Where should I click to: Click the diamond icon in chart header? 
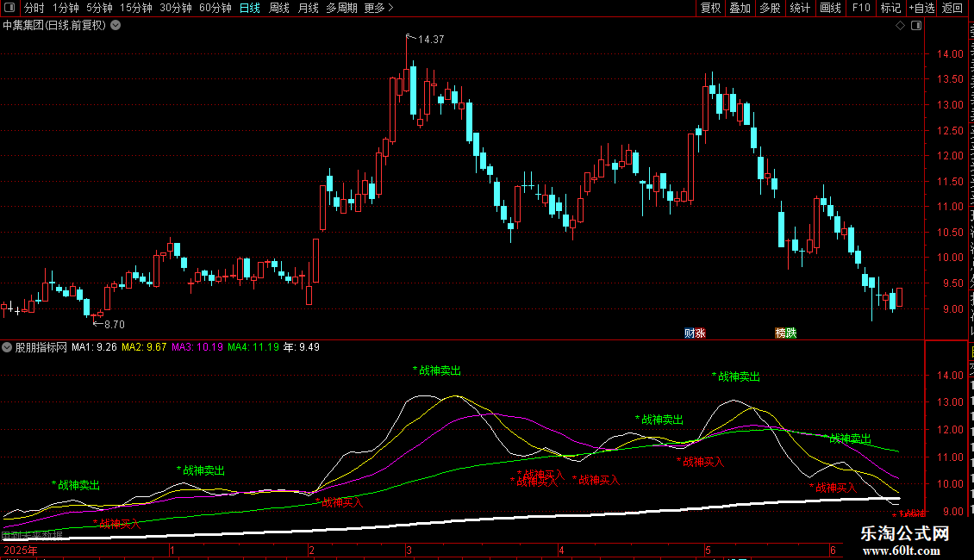(x=900, y=26)
